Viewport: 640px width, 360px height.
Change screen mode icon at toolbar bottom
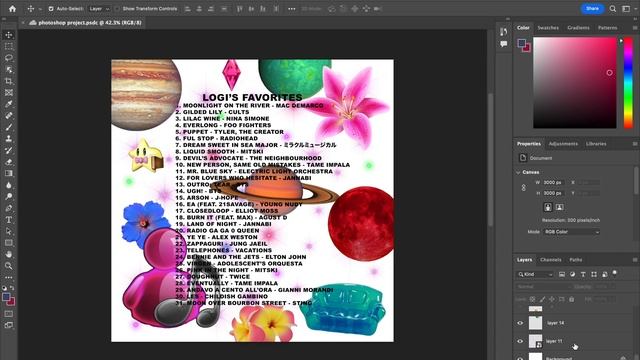click(x=9, y=325)
